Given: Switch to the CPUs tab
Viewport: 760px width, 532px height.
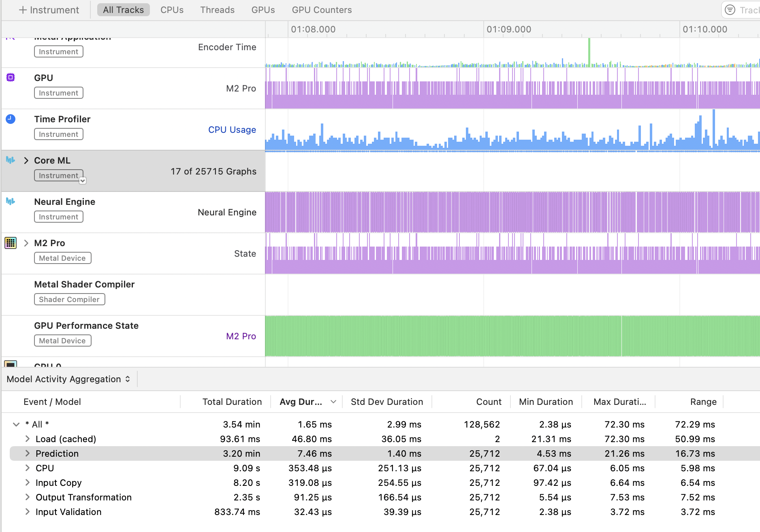Looking at the screenshot, I should pyautogui.click(x=172, y=10).
